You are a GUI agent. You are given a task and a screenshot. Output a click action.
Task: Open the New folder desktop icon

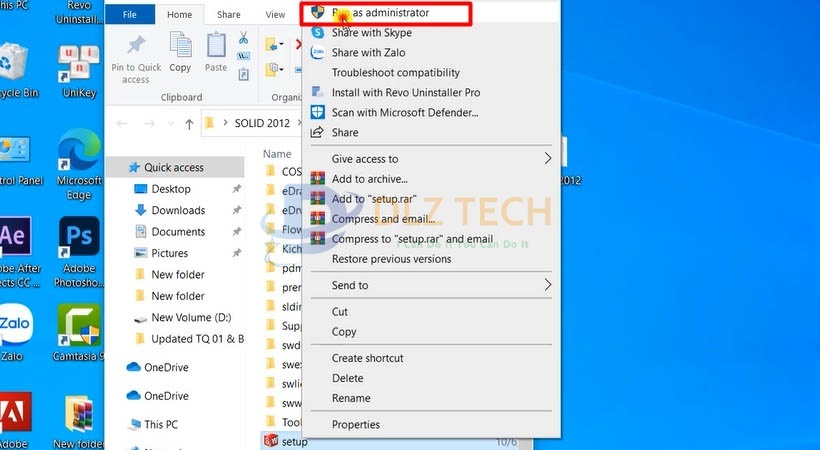tap(79, 422)
